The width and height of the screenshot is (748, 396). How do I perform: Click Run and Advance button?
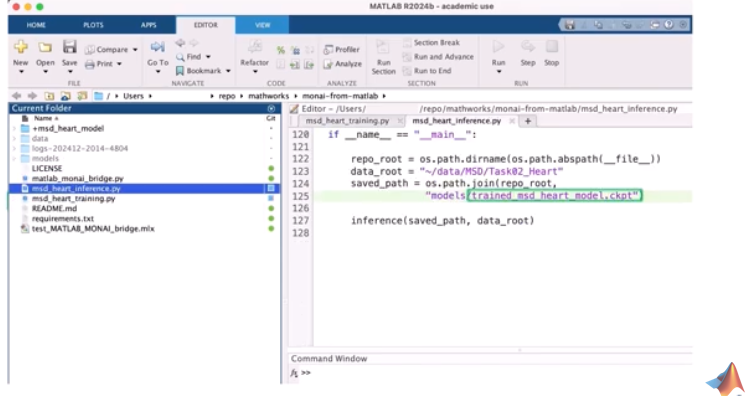(x=439, y=57)
